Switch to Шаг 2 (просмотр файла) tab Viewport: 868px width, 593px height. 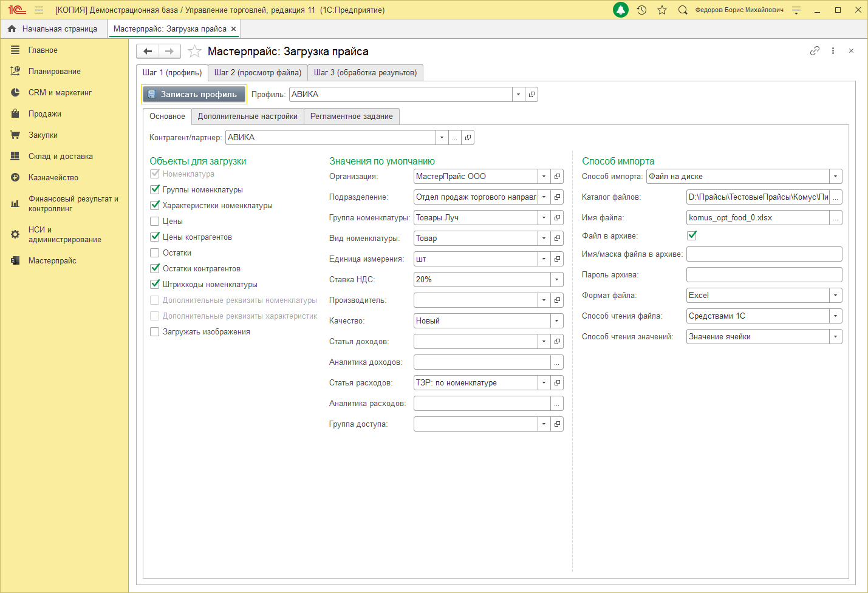[x=258, y=73]
